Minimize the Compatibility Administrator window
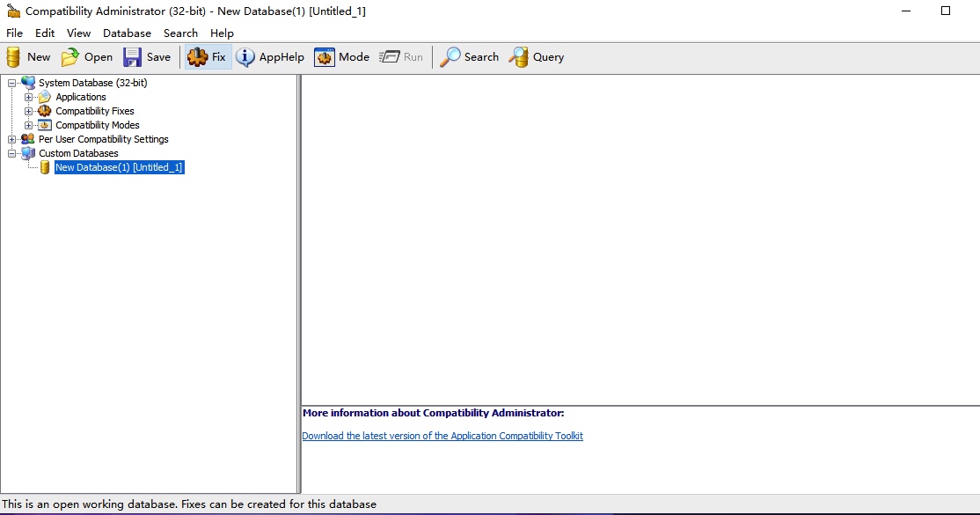The image size is (980, 515). pyautogui.click(x=907, y=11)
